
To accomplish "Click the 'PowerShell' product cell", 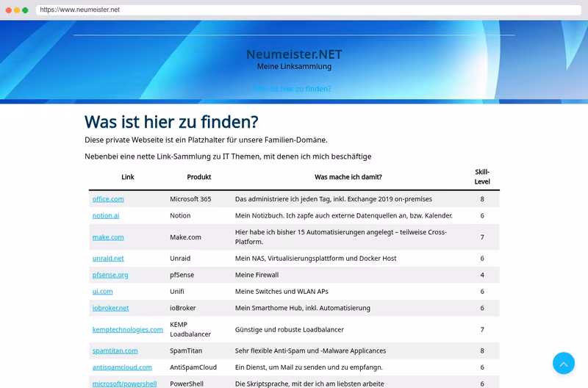I will point(187,384).
